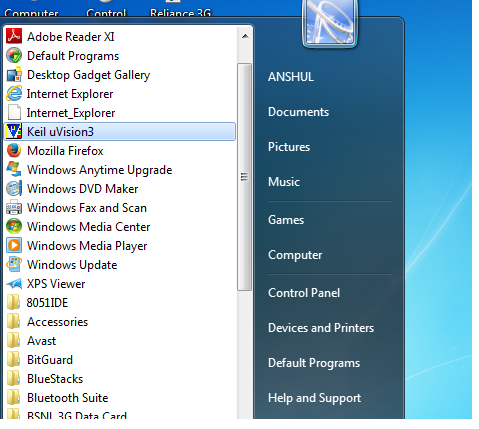Click the Default Programs shield icon in the list
The image size is (479, 429).
coord(14,55)
